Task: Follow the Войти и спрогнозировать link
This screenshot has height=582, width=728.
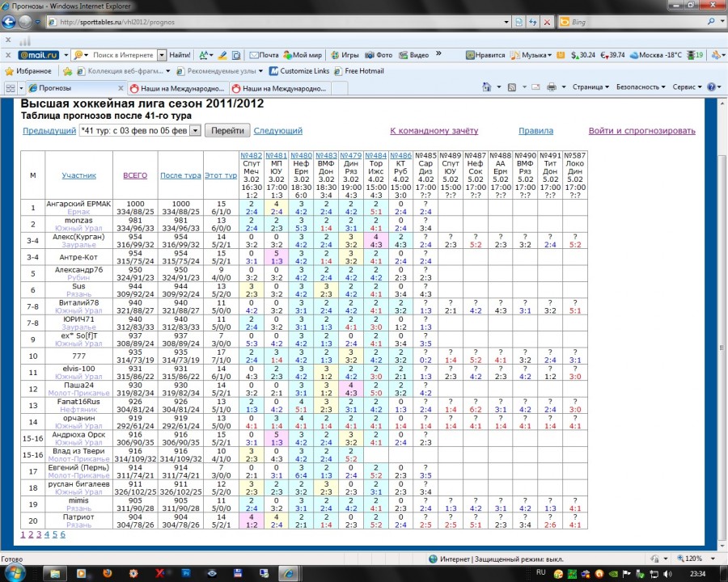Action: [641, 131]
